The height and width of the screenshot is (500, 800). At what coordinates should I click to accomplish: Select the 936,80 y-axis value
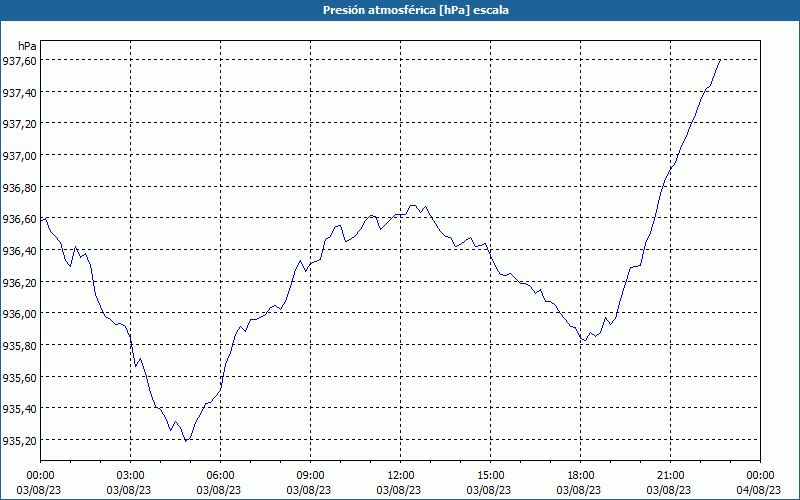pyautogui.click(x=19, y=188)
